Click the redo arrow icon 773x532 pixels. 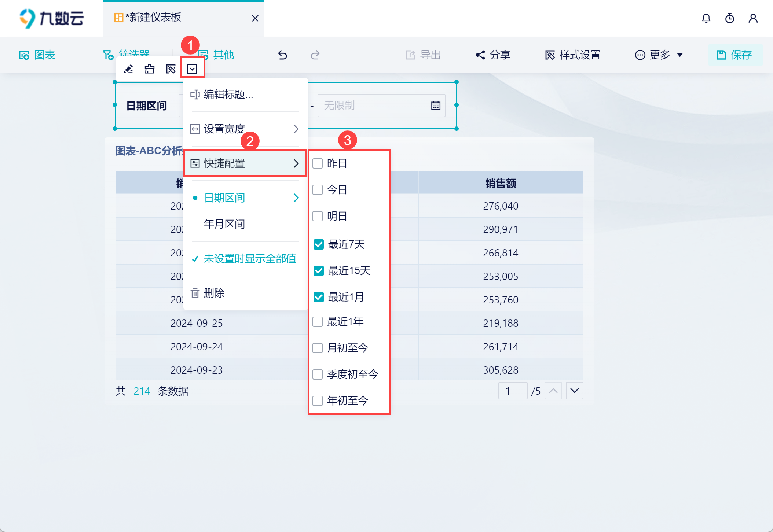pos(315,55)
